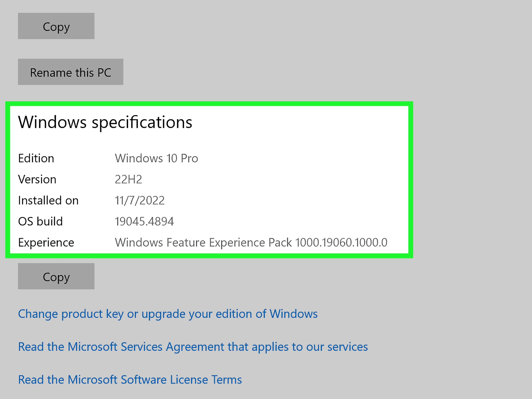532x399 pixels.
Task: Select the 11/7/2022 install date value
Action: point(140,200)
